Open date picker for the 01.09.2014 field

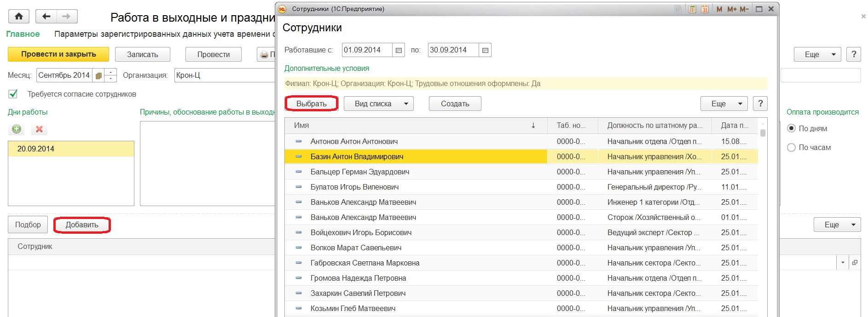(x=399, y=50)
